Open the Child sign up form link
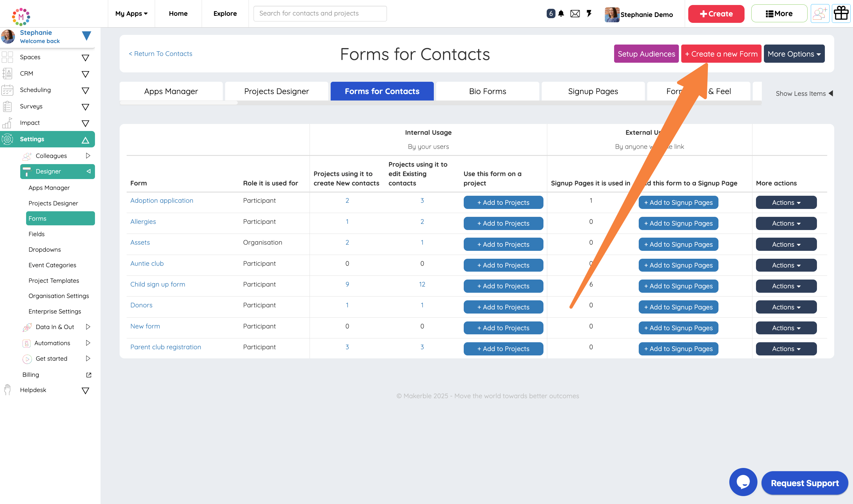This screenshot has width=853, height=504. [x=158, y=284]
